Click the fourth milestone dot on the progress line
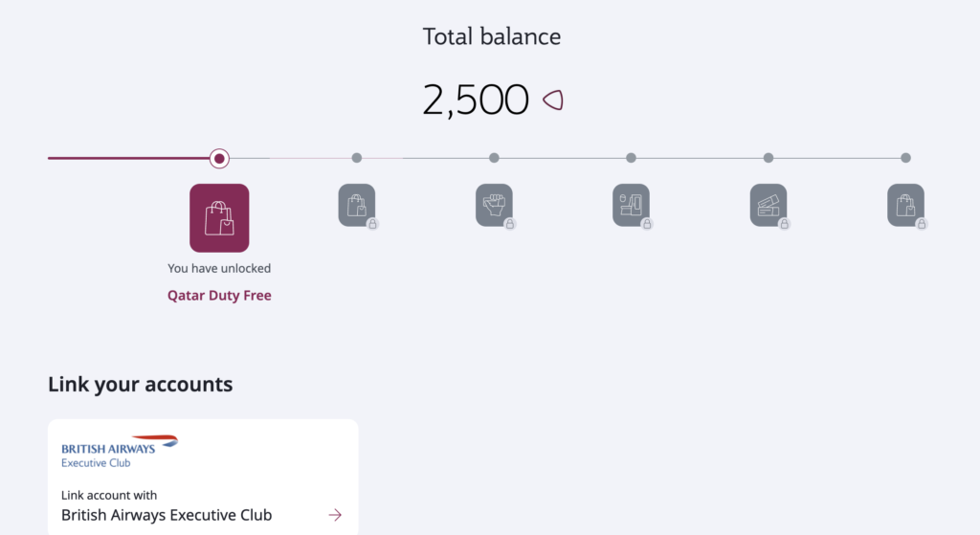This screenshot has width=980, height=535. point(632,158)
